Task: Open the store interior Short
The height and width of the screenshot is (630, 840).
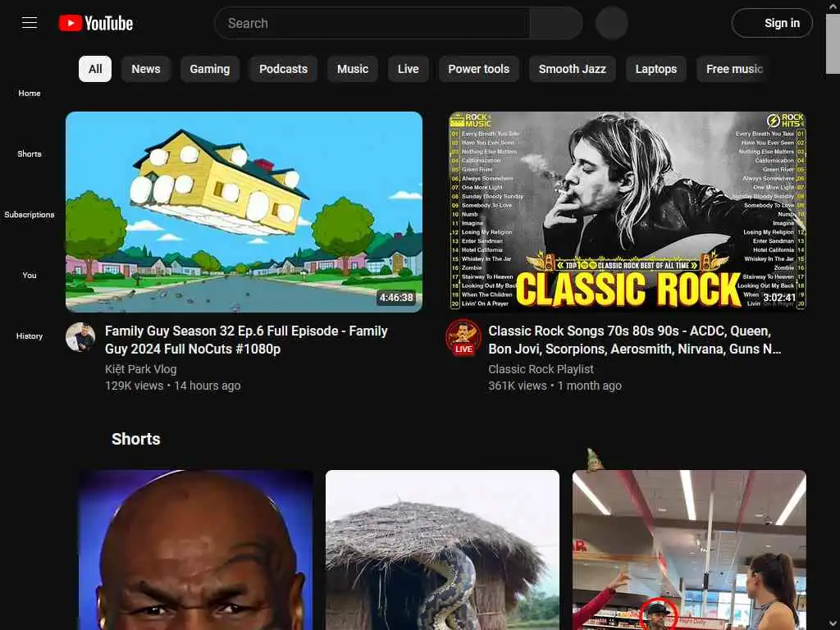Action: click(689, 550)
